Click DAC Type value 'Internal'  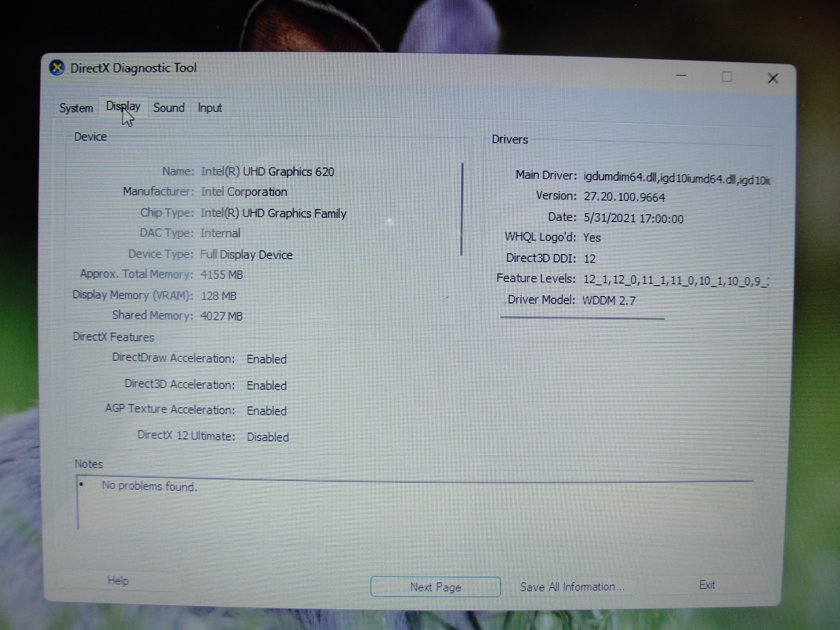tap(220, 233)
